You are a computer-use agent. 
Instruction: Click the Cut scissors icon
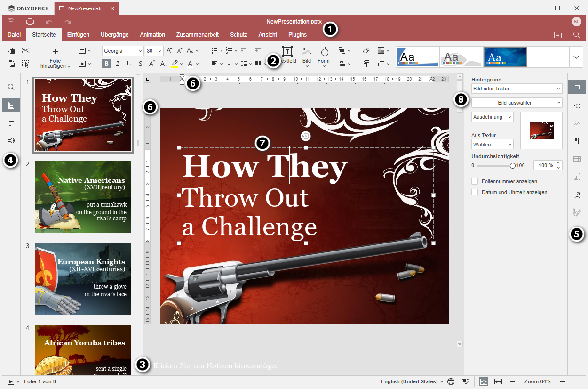point(25,51)
